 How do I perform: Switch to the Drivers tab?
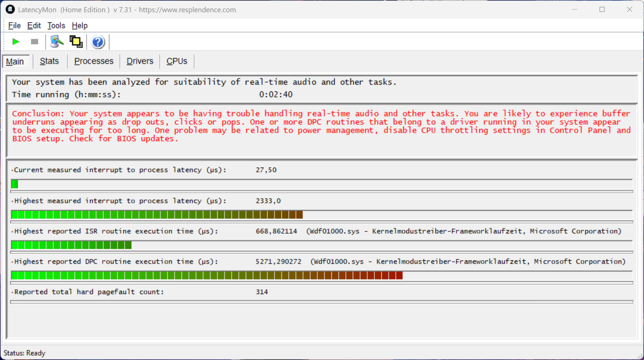coord(140,61)
